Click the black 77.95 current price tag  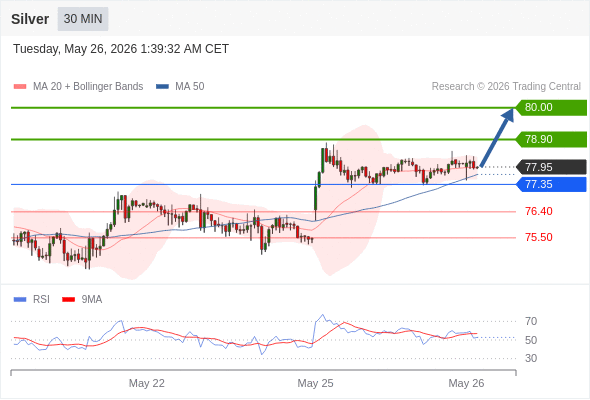[x=551, y=167]
